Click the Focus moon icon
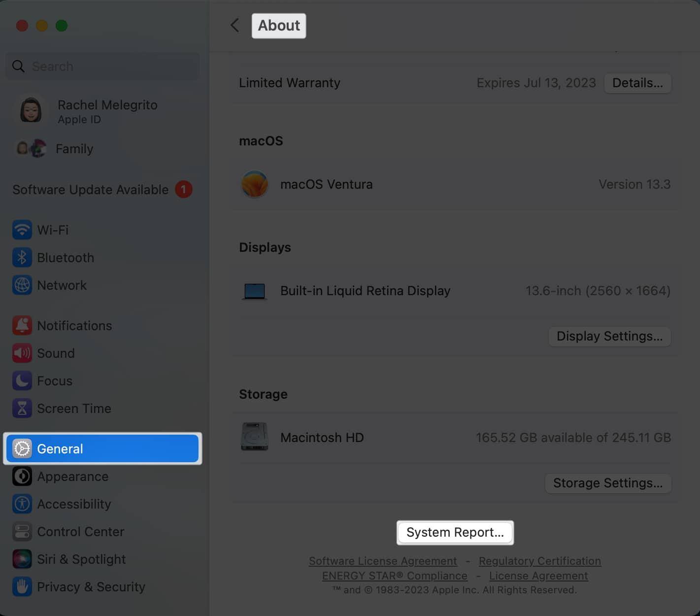Screen dimensions: 700x616 coord(22,380)
